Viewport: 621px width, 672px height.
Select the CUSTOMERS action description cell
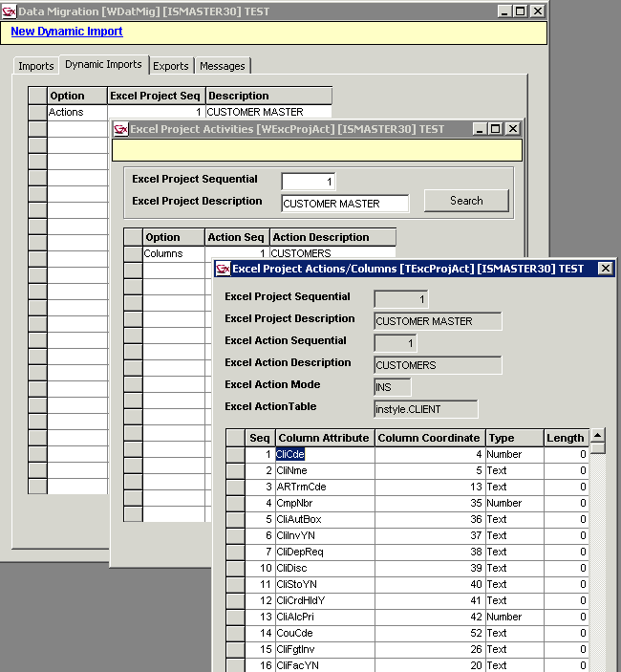(x=332, y=253)
